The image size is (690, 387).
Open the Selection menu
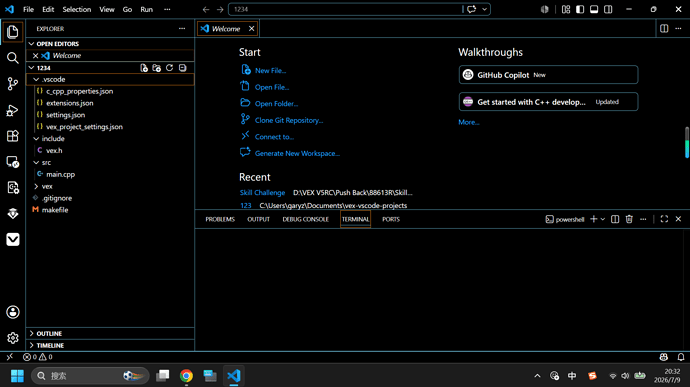pyautogui.click(x=77, y=9)
